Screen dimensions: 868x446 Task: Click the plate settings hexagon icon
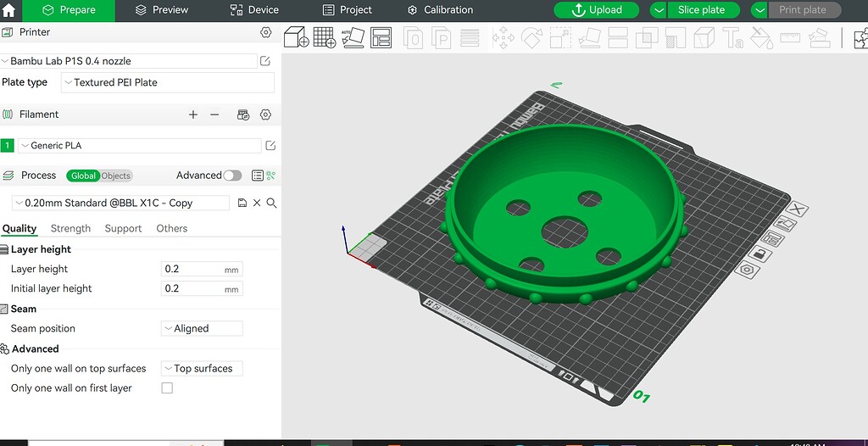pyautogui.click(x=747, y=270)
